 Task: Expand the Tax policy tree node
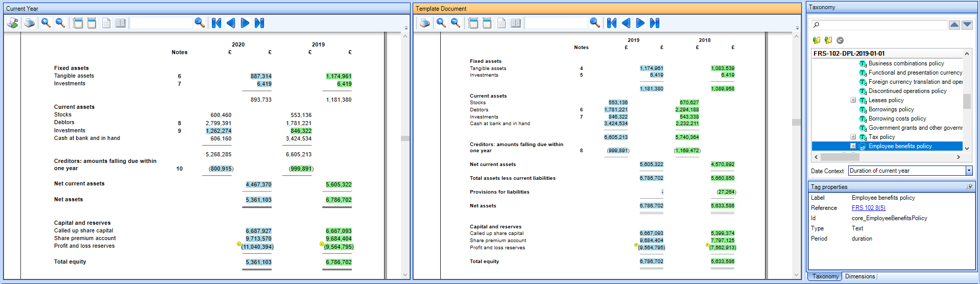(x=853, y=137)
